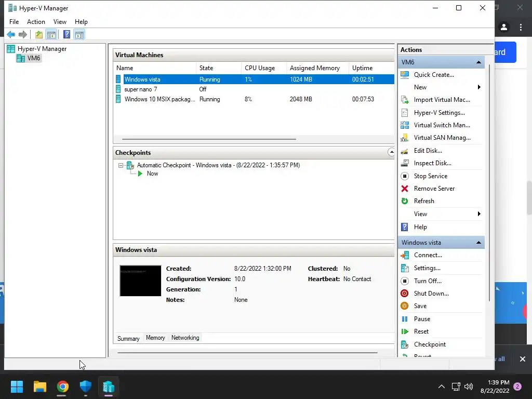Click the Turn Off icon
Screen dimensions: 532x399
click(405, 281)
